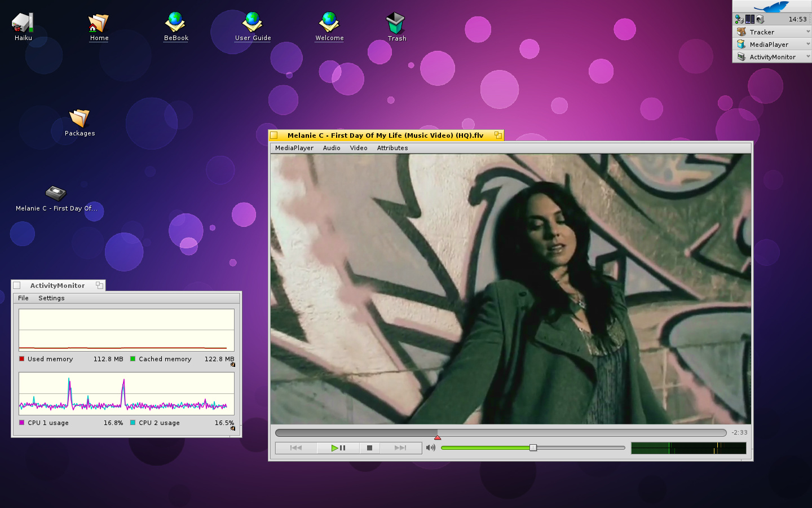Stop playback in MediaPlayer
This screenshot has height=508, width=812.
369,448
